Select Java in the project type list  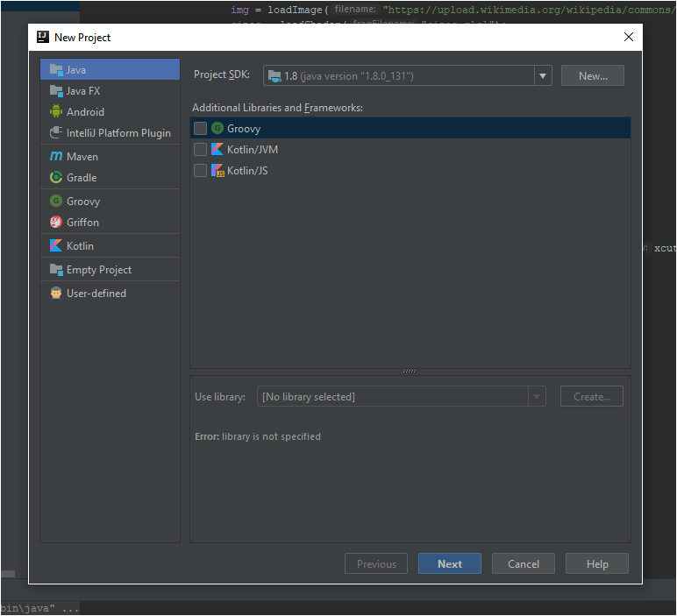(110, 69)
